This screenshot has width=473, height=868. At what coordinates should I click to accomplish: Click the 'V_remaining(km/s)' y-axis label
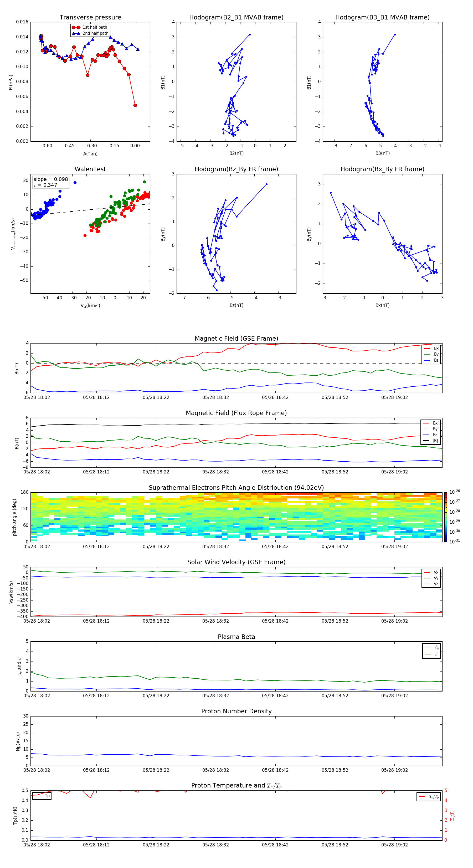tap(13, 234)
